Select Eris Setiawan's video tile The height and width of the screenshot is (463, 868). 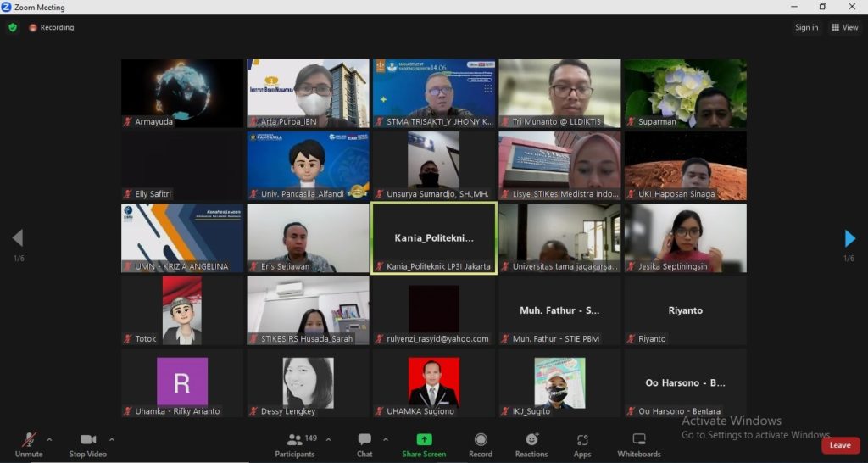click(x=308, y=238)
